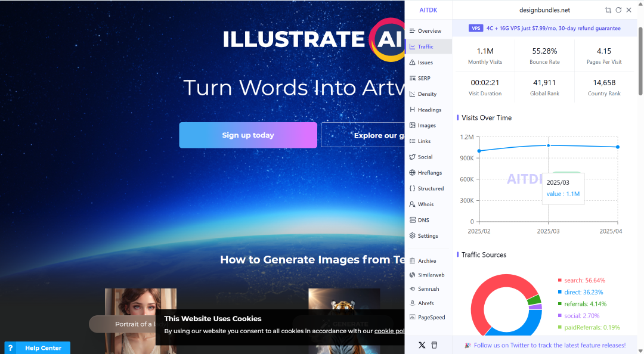
Task: Open the Similarweb icon
Action: coord(412,275)
